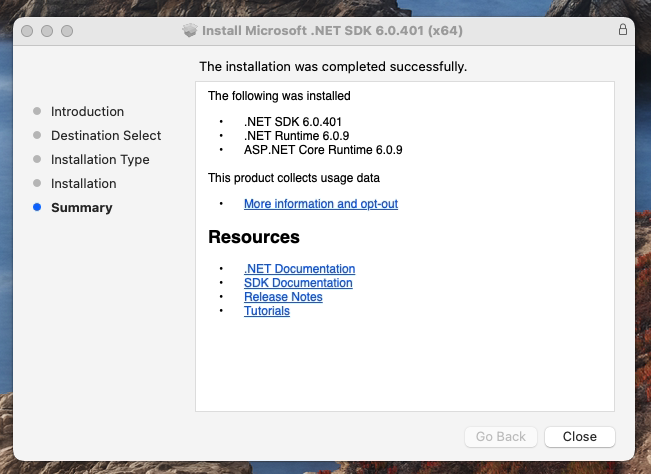Image resolution: width=651 pixels, height=474 pixels.
Task: Click the red close window button
Action: point(27,31)
